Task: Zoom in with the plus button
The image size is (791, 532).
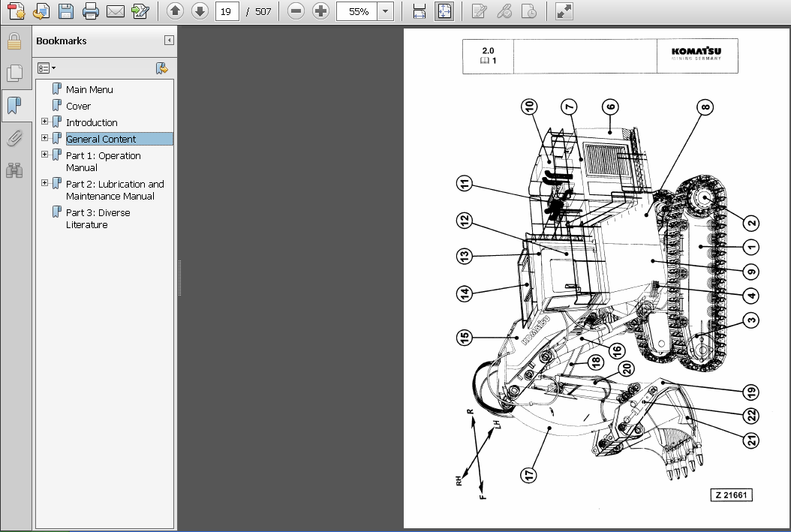Action: 320,11
